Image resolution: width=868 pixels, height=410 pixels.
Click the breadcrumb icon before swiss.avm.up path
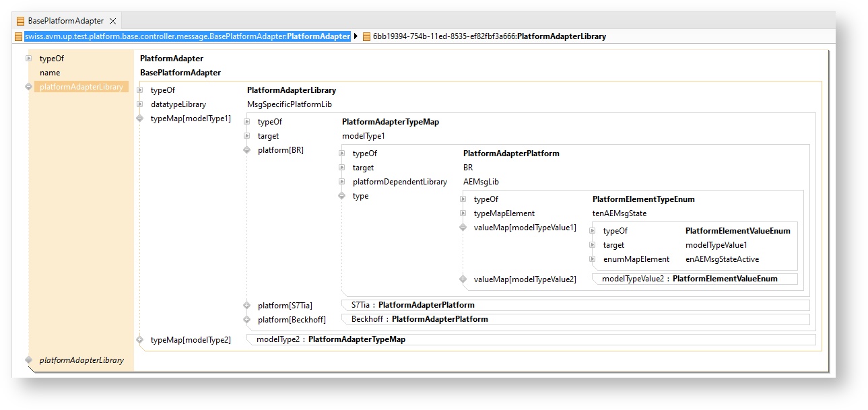coord(19,36)
